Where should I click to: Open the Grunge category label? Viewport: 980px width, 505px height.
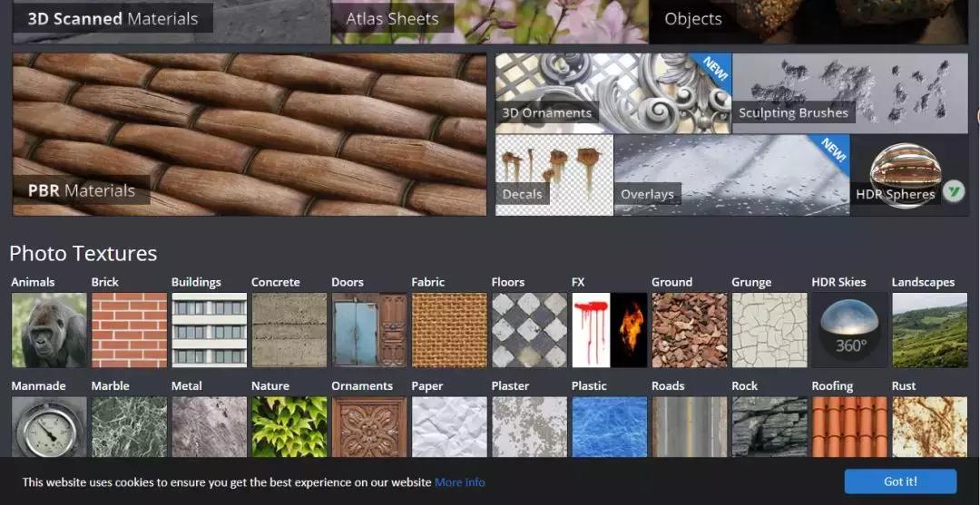point(751,282)
